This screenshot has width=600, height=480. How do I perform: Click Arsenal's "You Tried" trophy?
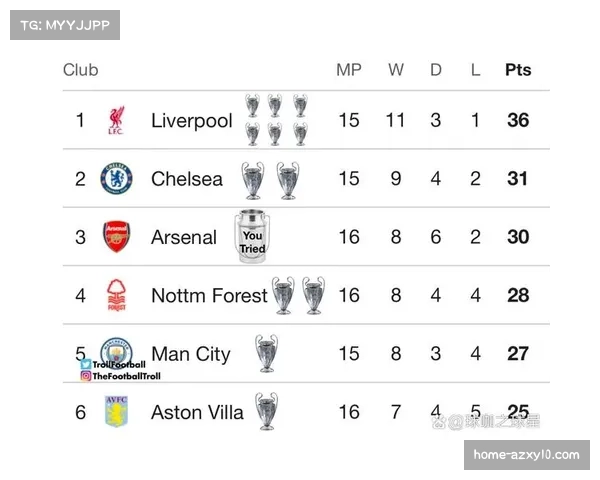pyautogui.click(x=252, y=237)
